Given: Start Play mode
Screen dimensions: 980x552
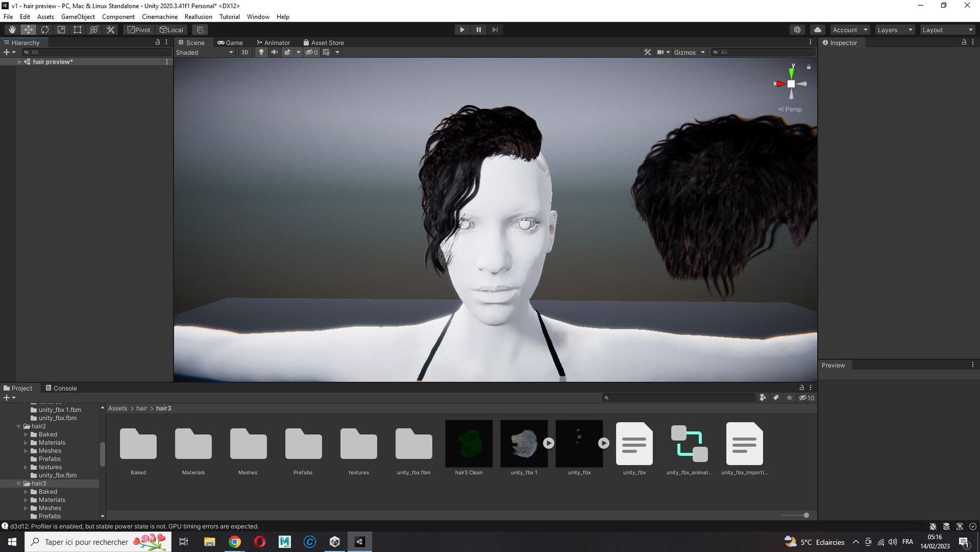Looking at the screenshot, I should pyautogui.click(x=462, y=30).
